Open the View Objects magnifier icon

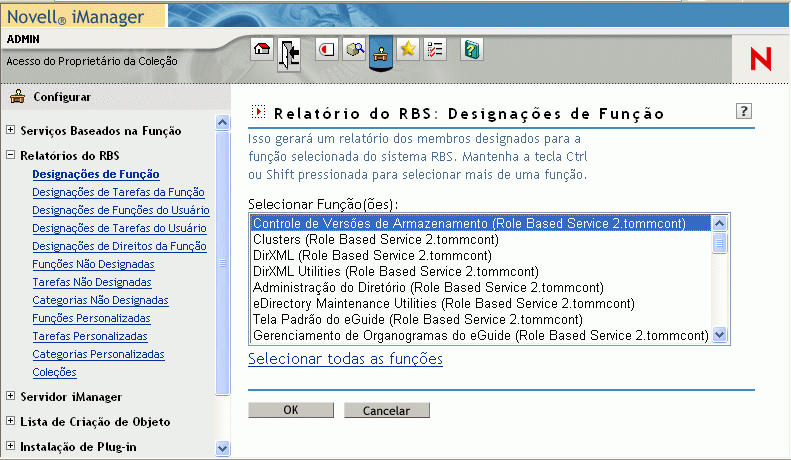pos(354,49)
